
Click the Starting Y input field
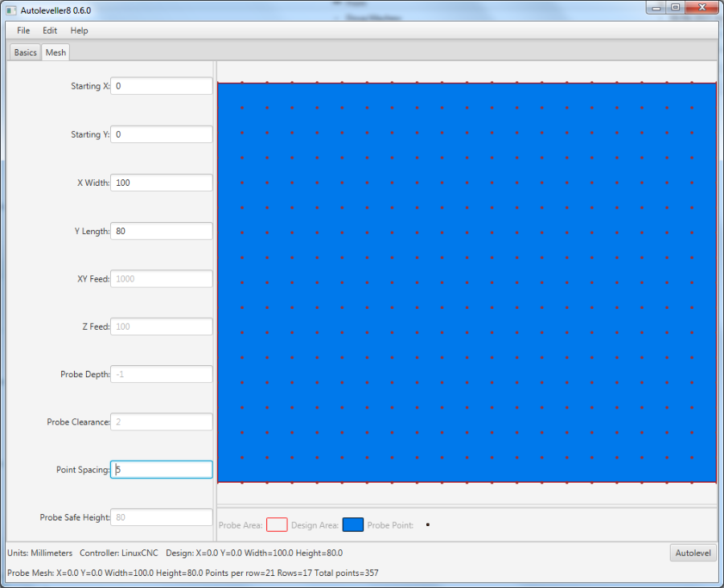(161, 134)
